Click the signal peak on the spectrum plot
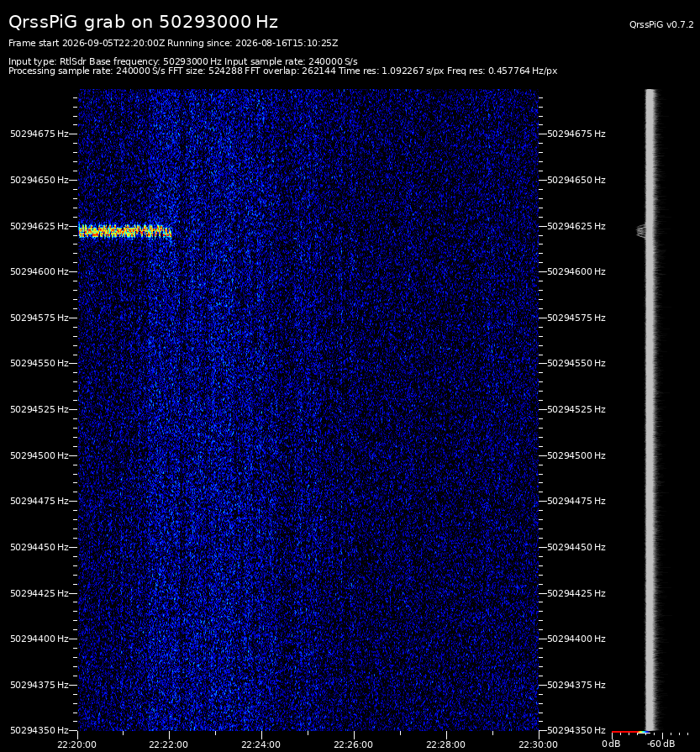The height and width of the screenshot is (752, 700). point(640,231)
